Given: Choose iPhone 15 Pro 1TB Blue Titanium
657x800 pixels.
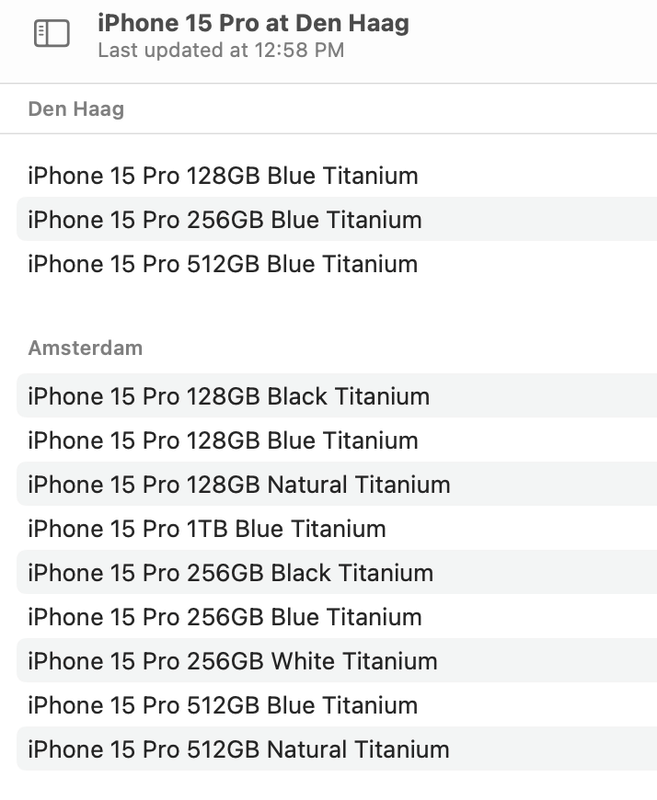Looking at the screenshot, I should click(x=207, y=529).
